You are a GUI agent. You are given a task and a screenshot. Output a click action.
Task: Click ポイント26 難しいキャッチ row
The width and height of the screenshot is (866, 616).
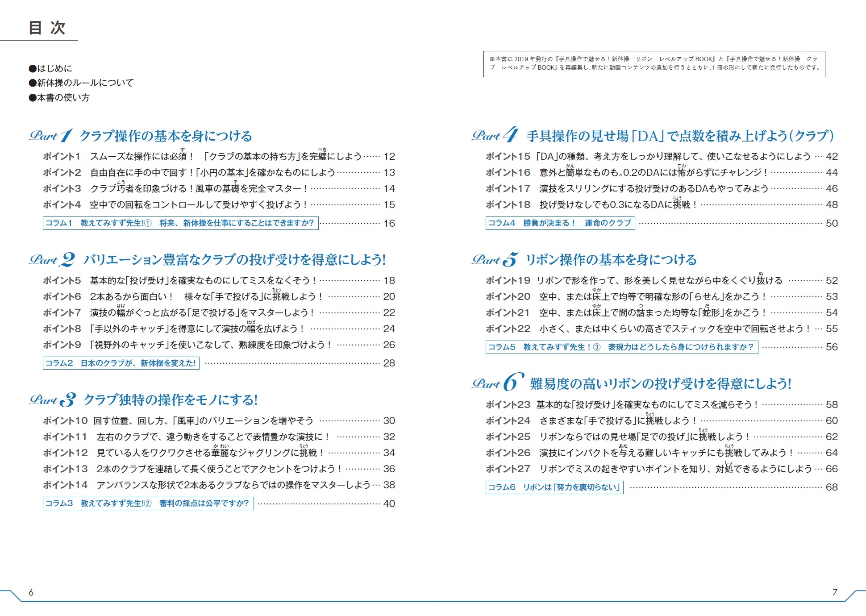click(662, 453)
